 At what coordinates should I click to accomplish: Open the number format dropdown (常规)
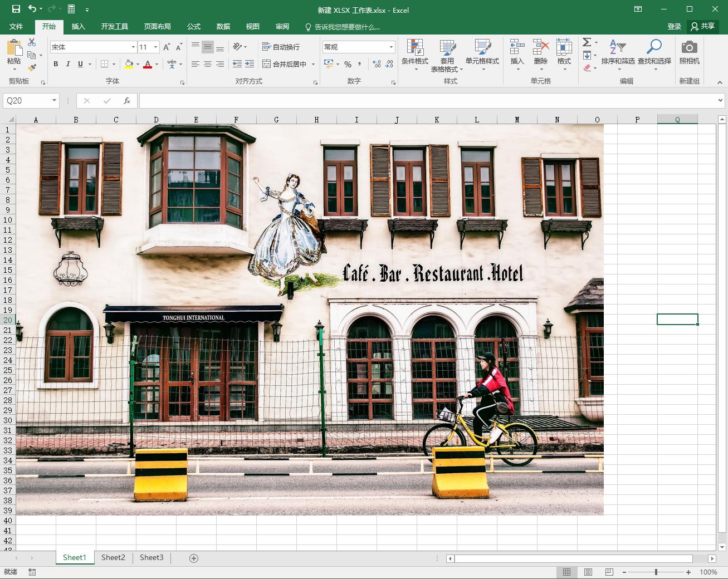[x=391, y=47]
